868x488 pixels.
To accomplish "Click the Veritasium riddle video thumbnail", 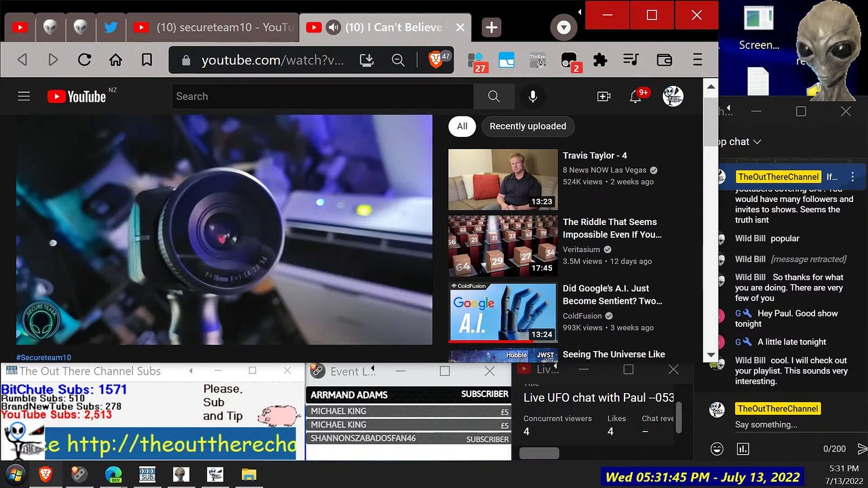I will click(x=502, y=246).
